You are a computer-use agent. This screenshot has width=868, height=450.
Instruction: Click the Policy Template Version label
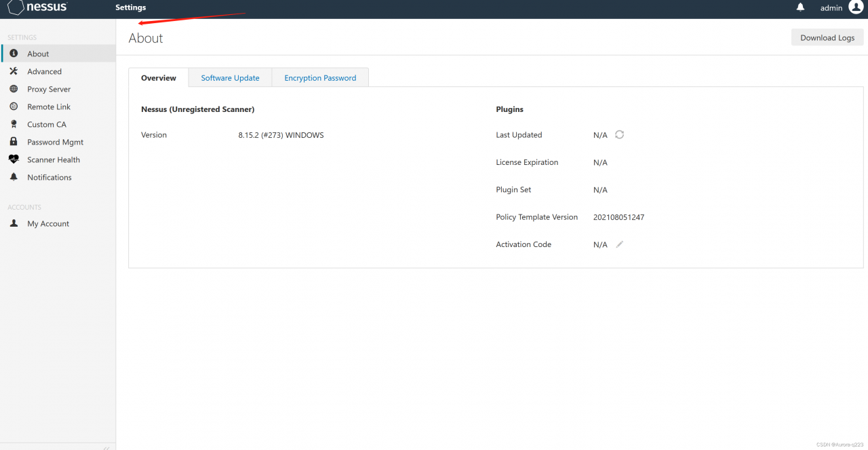536,217
